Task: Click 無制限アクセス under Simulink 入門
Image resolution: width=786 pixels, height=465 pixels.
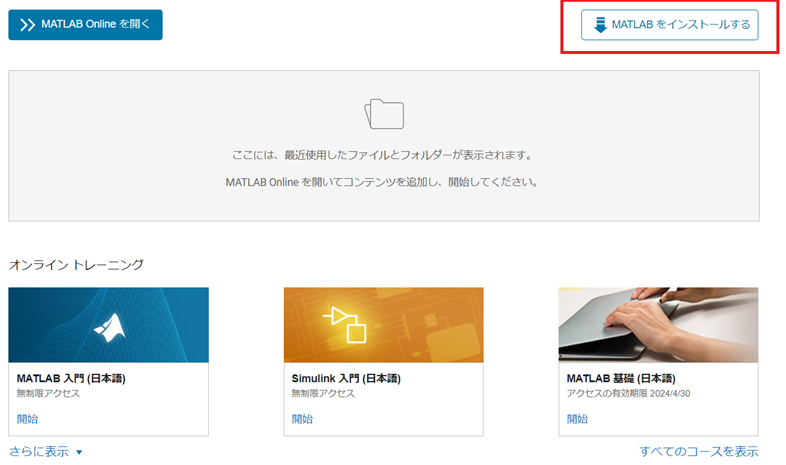Action: click(323, 393)
